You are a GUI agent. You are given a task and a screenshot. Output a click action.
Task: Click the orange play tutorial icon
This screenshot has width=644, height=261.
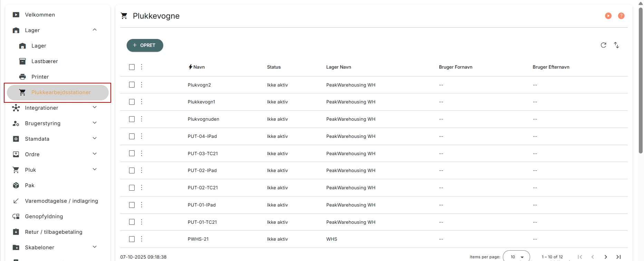[x=608, y=16]
